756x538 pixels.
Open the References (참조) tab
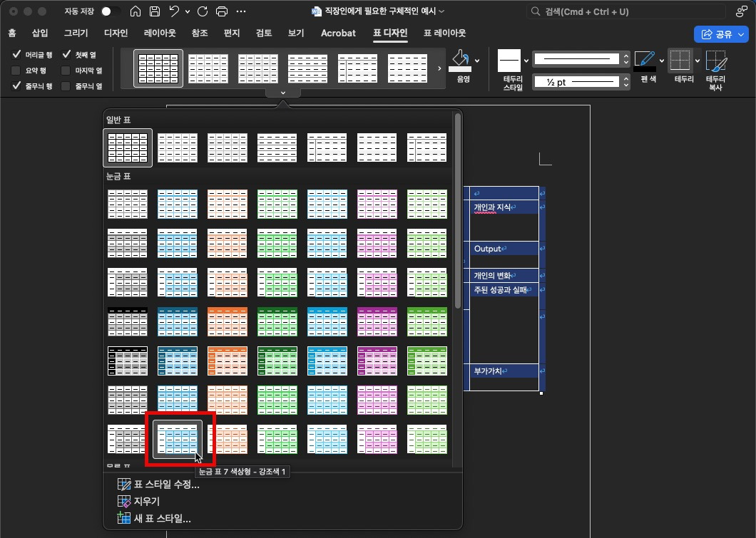200,33
